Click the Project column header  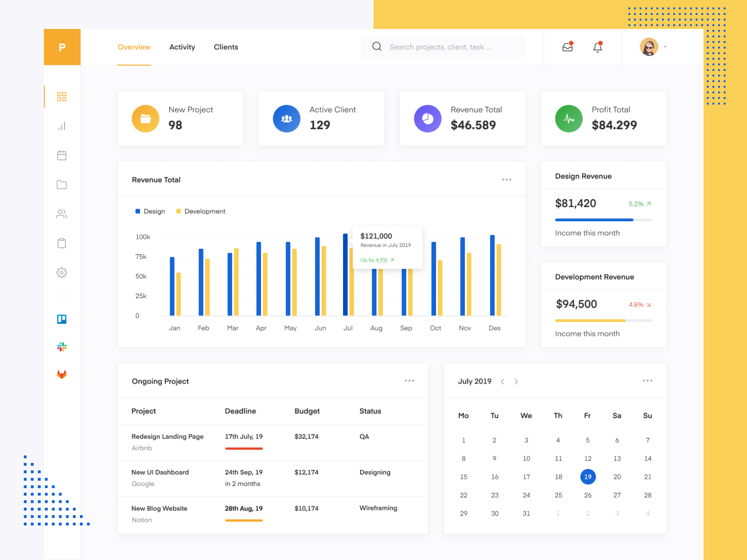point(144,411)
